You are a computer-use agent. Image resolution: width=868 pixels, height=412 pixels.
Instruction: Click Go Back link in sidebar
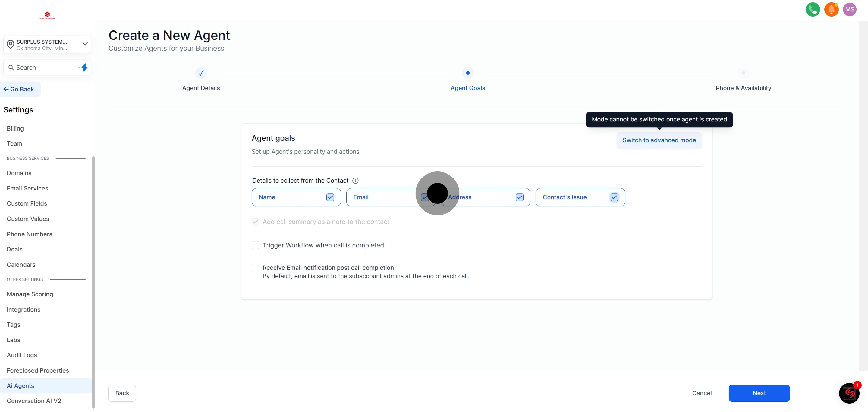pyautogui.click(x=19, y=89)
